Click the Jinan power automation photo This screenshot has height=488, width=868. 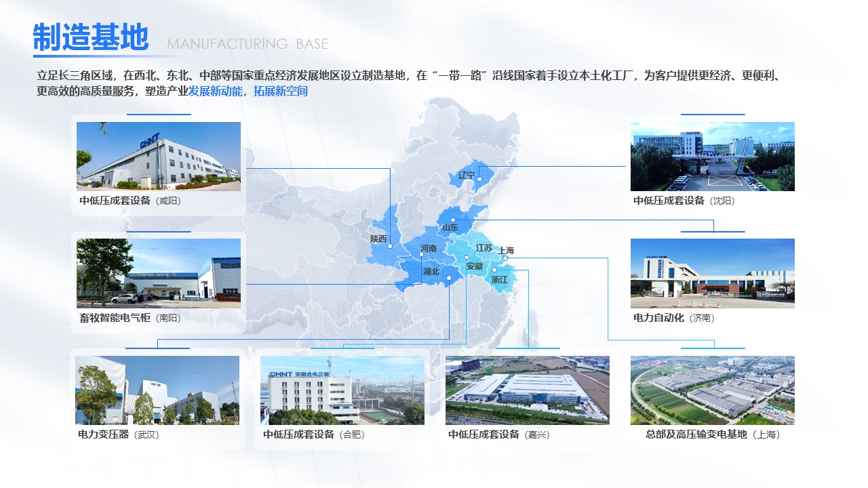click(713, 273)
